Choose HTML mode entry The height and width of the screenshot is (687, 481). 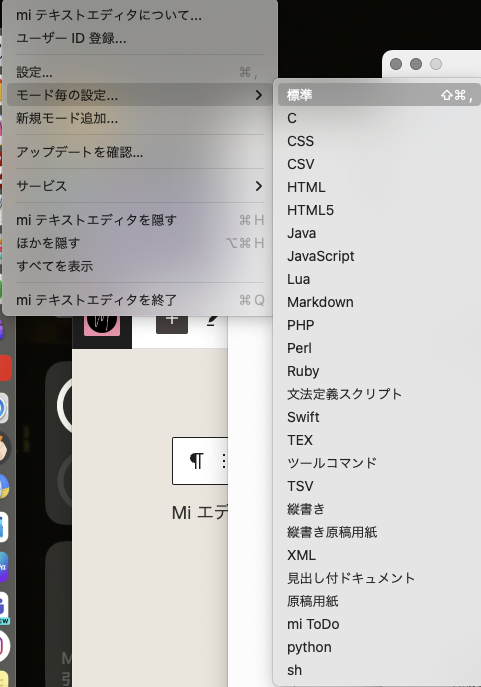point(379,187)
